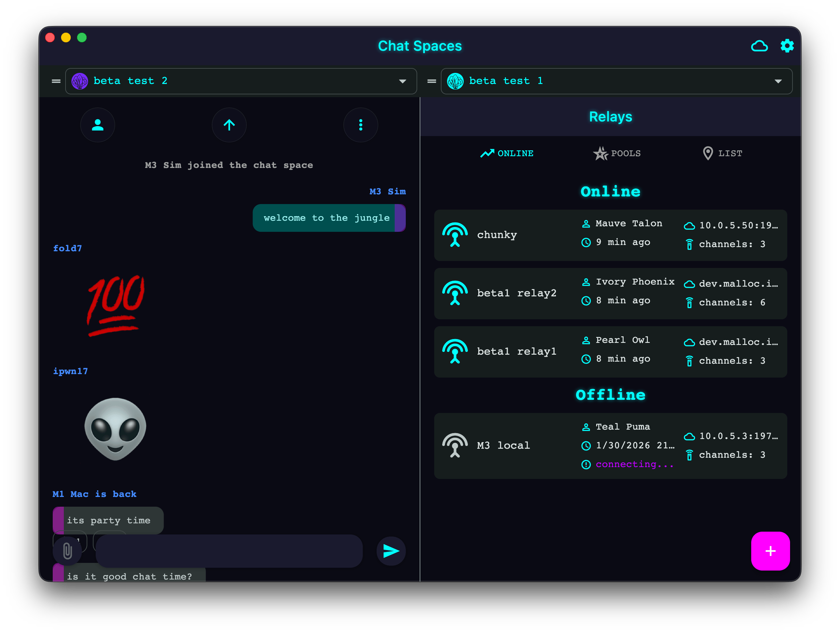Click the message text input field
The image size is (840, 633).
click(229, 551)
